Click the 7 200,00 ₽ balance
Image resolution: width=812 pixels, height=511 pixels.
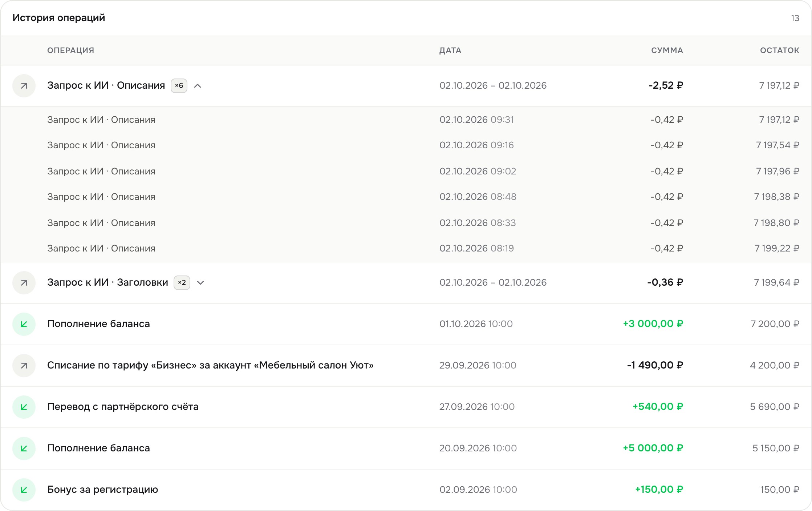775,324
